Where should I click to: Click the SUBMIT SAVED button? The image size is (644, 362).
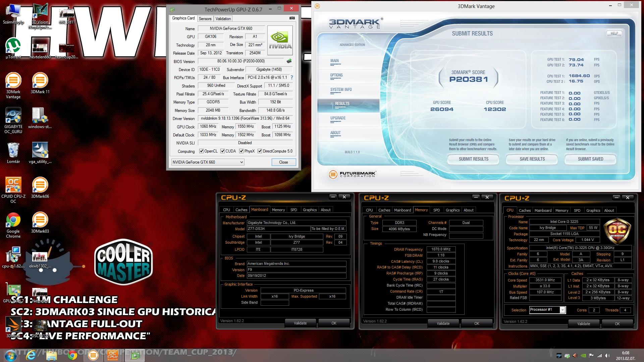coord(590,159)
